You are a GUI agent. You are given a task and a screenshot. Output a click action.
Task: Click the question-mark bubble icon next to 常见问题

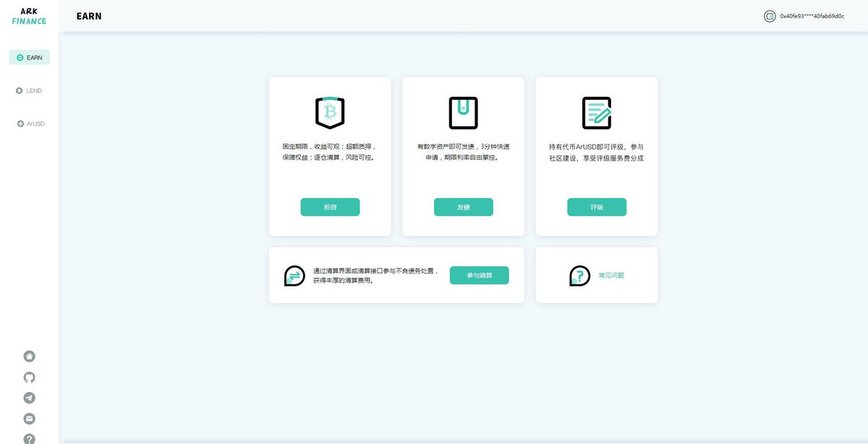(579, 275)
